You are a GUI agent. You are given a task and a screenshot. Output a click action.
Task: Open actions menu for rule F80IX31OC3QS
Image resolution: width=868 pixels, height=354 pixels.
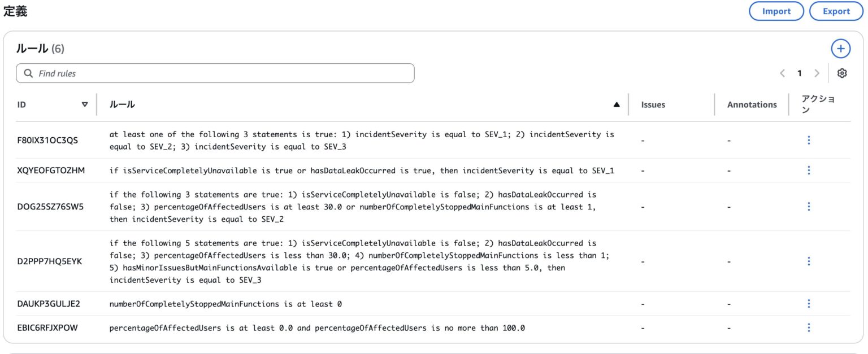click(x=809, y=139)
